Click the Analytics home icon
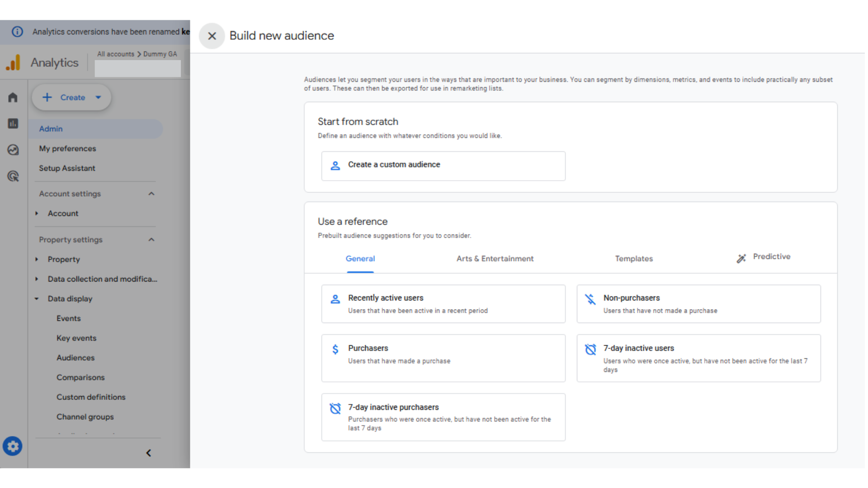The height and width of the screenshot is (488, 868). [x=13, y=97]
